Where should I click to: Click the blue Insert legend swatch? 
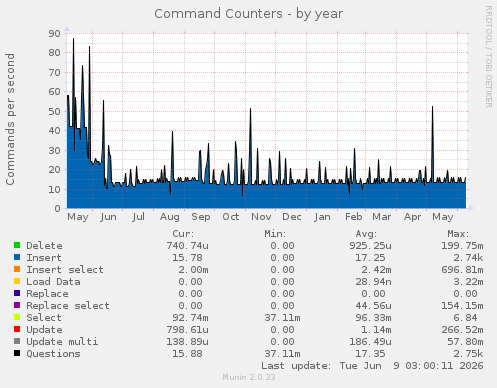click(17, 257)
